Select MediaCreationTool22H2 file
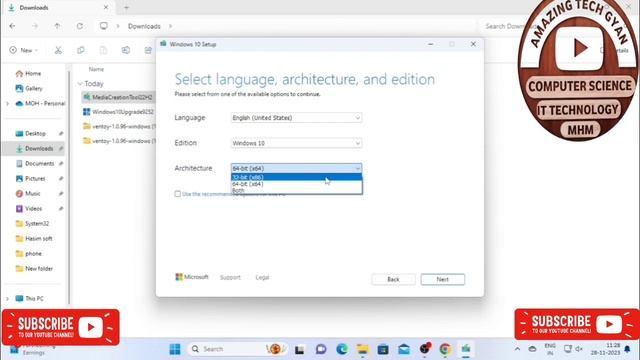 [x=118, y=97]
